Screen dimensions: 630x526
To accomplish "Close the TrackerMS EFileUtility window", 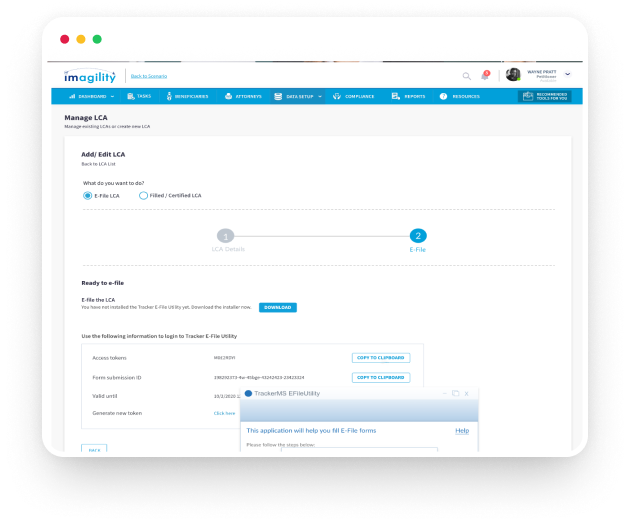I will [466, 394].
